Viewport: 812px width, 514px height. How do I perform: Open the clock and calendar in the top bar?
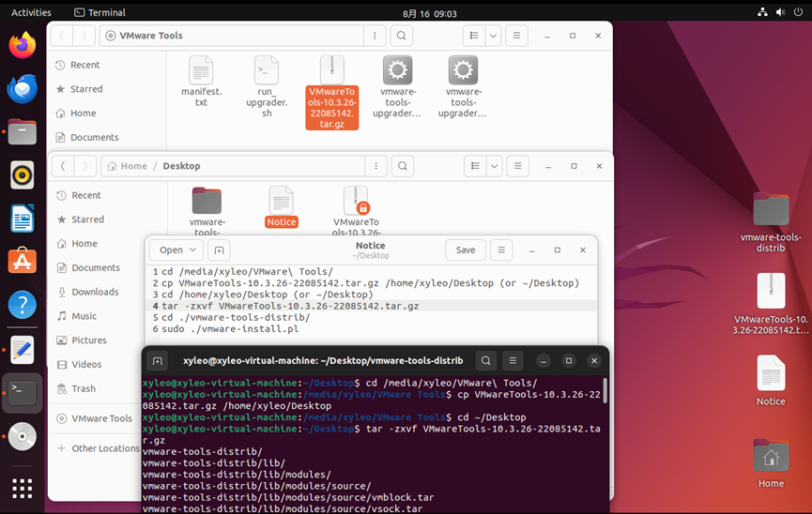pyautogui.click(x=429, y=13)
